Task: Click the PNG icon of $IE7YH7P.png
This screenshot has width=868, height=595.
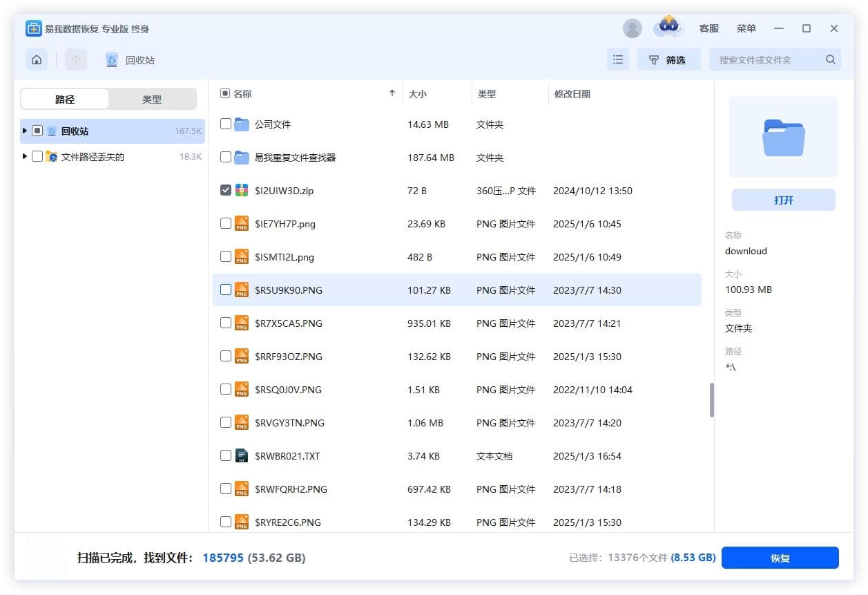Action: pos(242,223)
